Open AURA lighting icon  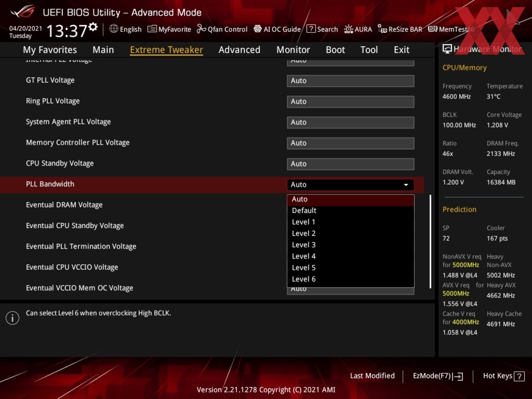click(349, 29)
